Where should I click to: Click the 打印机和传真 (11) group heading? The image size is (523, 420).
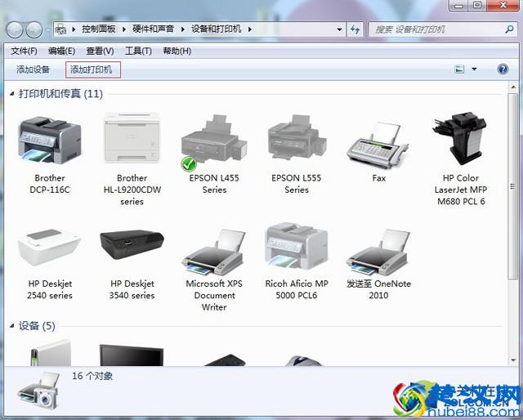point(60,94)
